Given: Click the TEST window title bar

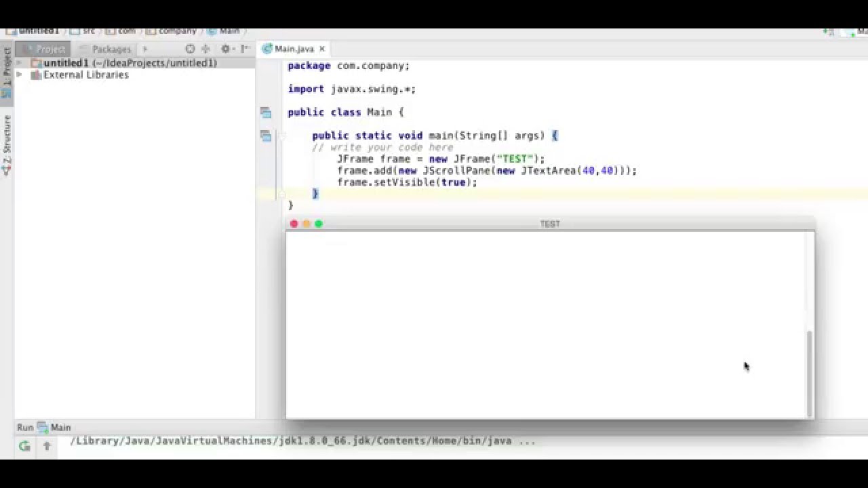Looking at the screenshot, I should tap(550, 224).
